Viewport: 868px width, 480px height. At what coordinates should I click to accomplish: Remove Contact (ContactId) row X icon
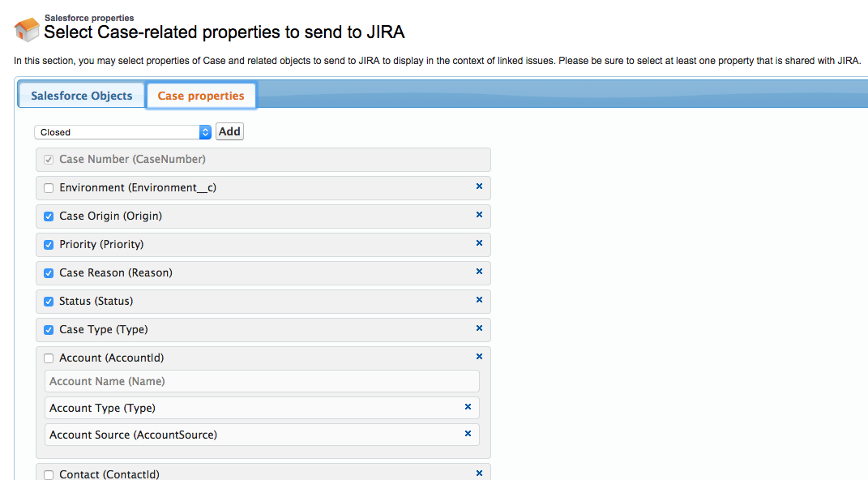(480, 474)
